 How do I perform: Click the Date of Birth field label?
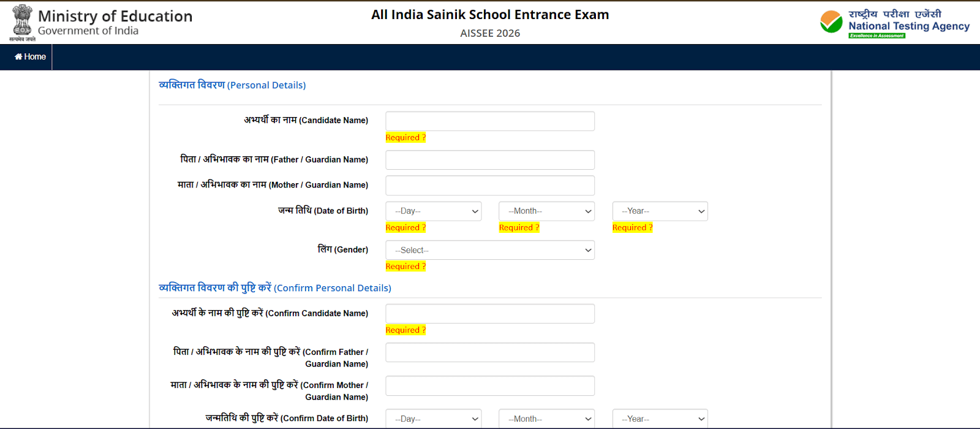click(x=323, y=211)
